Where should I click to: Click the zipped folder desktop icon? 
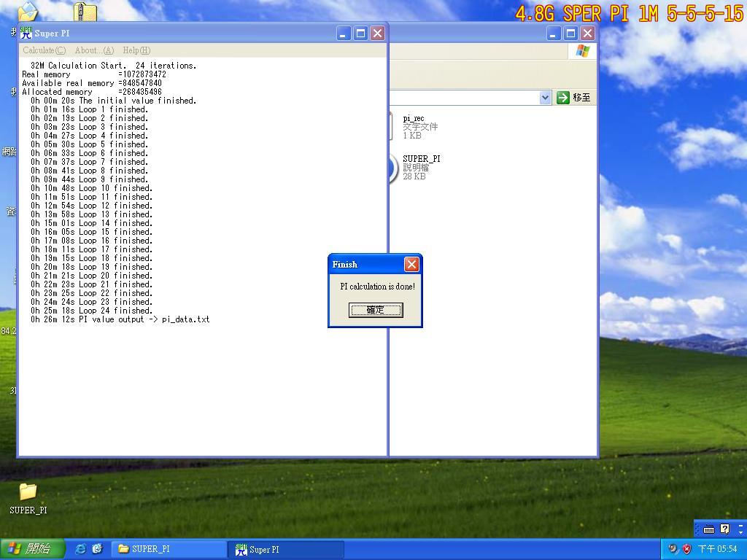(85, 12)
